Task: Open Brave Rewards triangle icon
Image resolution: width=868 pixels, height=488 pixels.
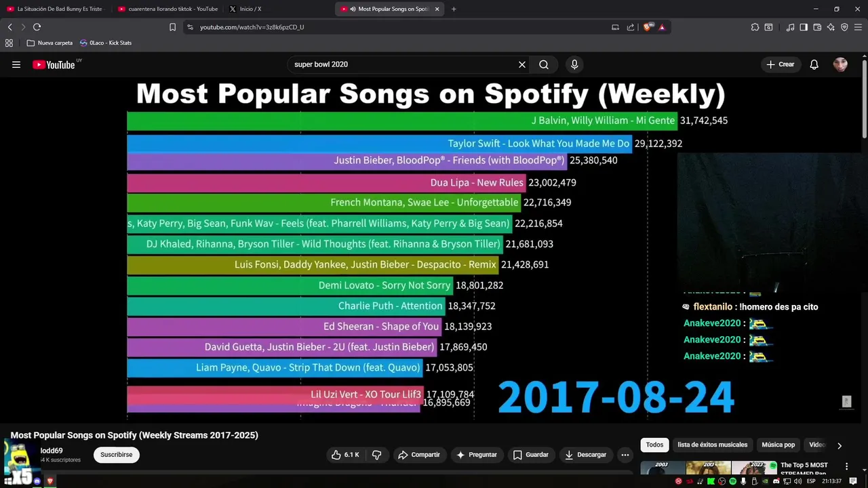Action: coord(662,27)
